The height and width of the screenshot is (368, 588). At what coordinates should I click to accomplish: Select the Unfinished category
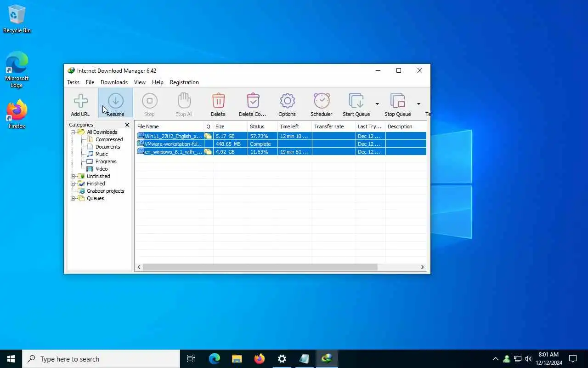[x=98, y=176]
